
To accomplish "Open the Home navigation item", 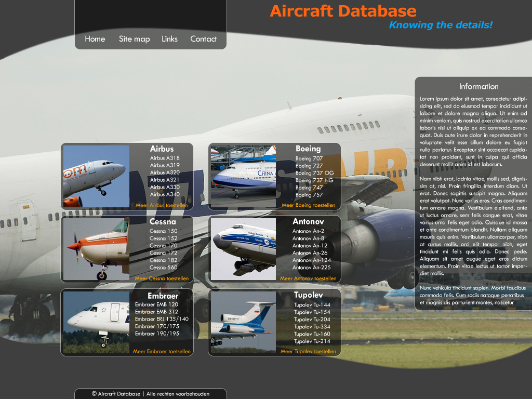I will (x=95, y=39).
